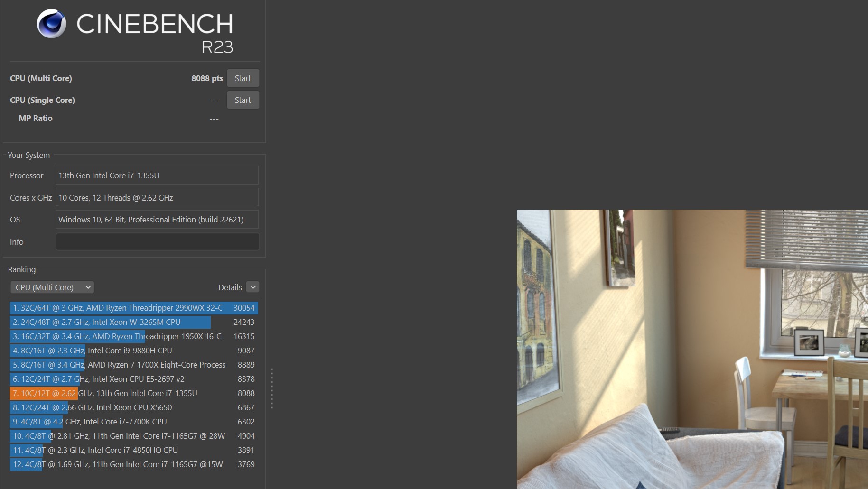
Task: Select the Xeon E5-2697 v2 ranking row
Action: 133,379
